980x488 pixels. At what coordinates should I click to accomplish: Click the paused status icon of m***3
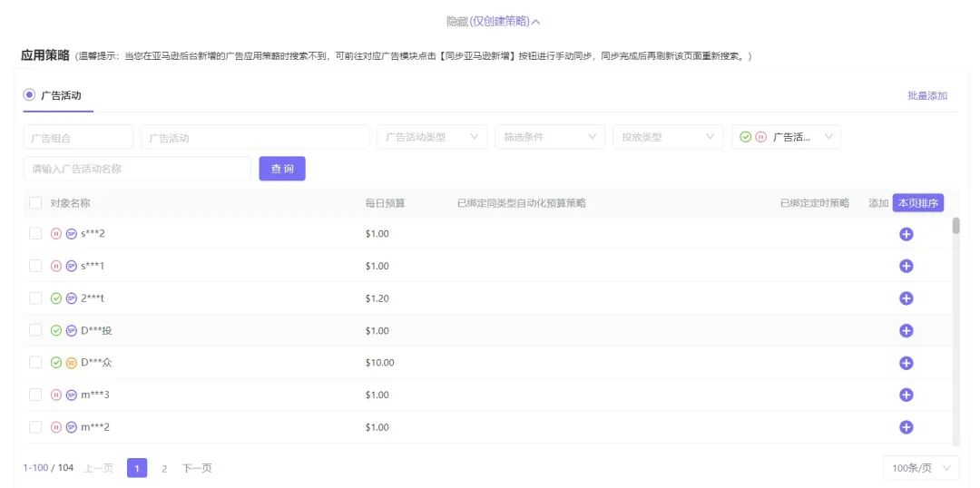pyautogui.click(x=55, y=395)
